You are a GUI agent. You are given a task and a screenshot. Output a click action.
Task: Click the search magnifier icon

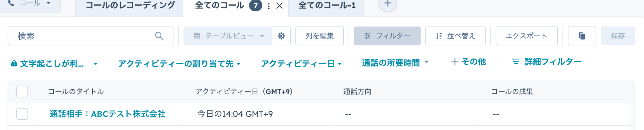[x=159, y=36]
